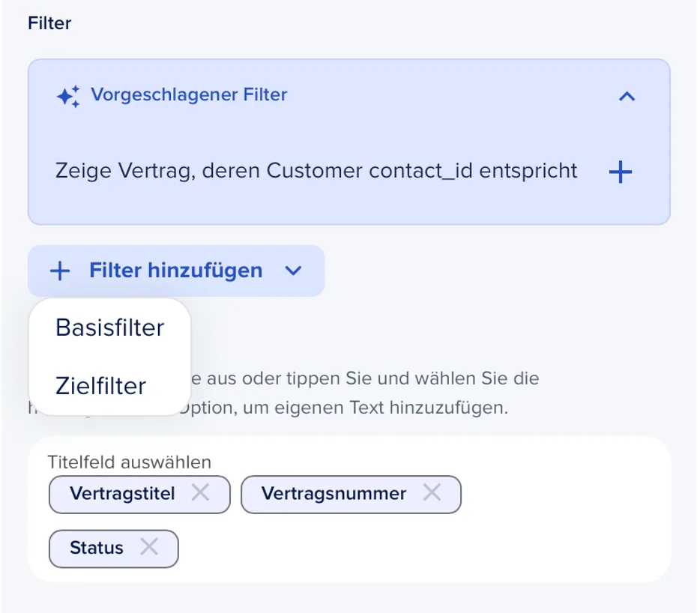The height and width of the screenshot is (613, 700).
Task: Collapse the Vorgeschlagener Filter panel with chevron
Action: coord(627,96)
